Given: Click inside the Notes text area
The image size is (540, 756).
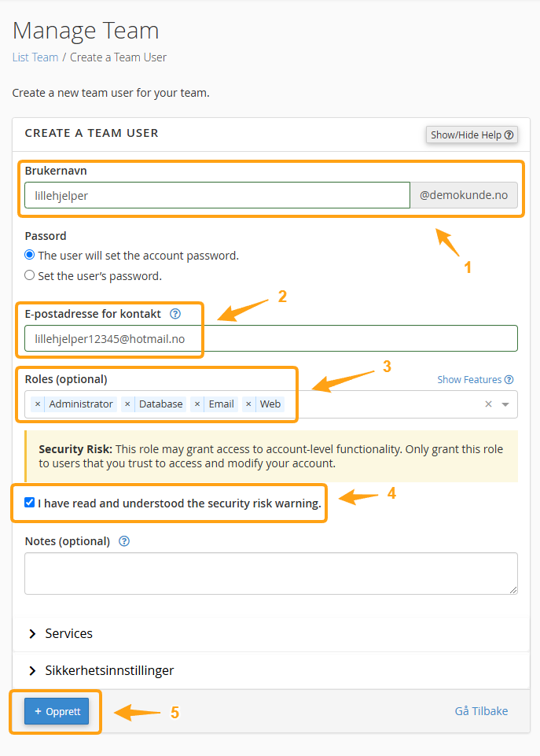Looking at the screenshot, I should pos(270,573).
